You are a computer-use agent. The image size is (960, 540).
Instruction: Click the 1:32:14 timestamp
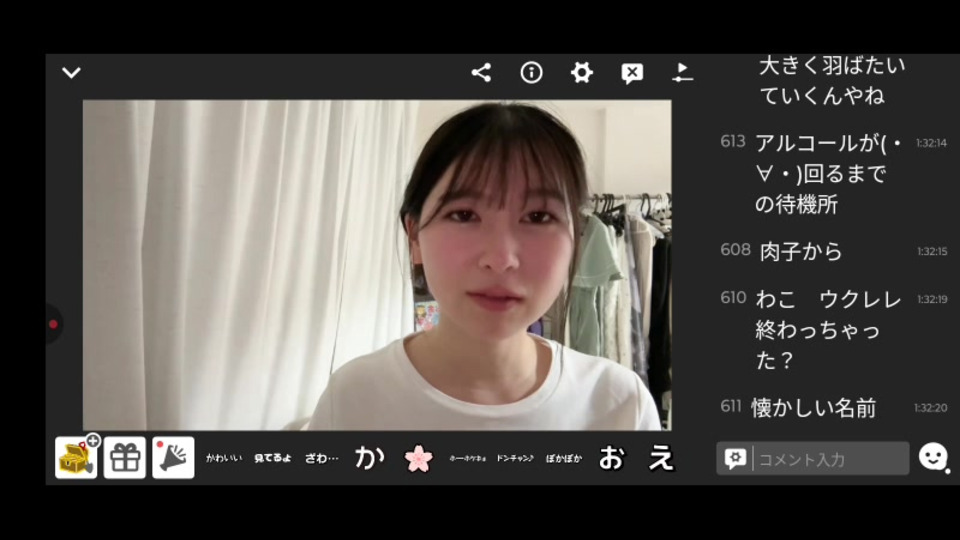(931, 143)
